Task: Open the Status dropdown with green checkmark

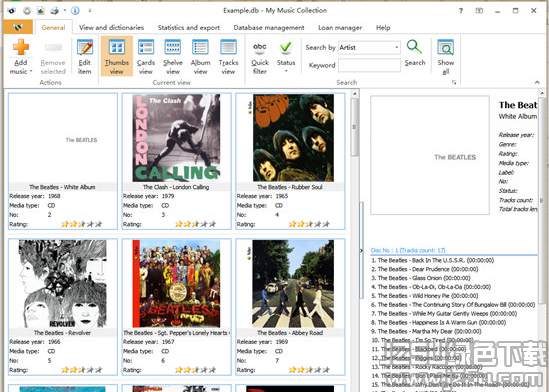Action: point(286,56)
